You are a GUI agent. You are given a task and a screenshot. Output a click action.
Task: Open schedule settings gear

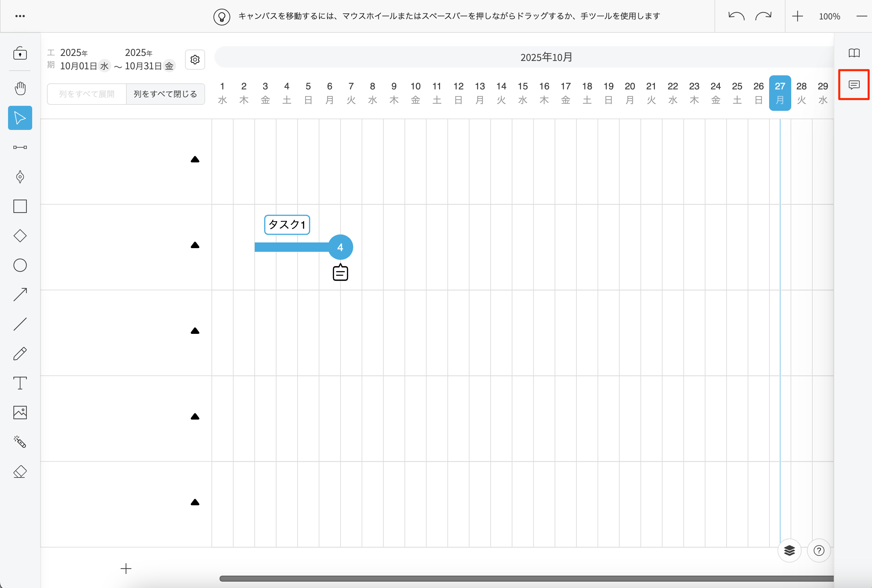pos(195,60)
